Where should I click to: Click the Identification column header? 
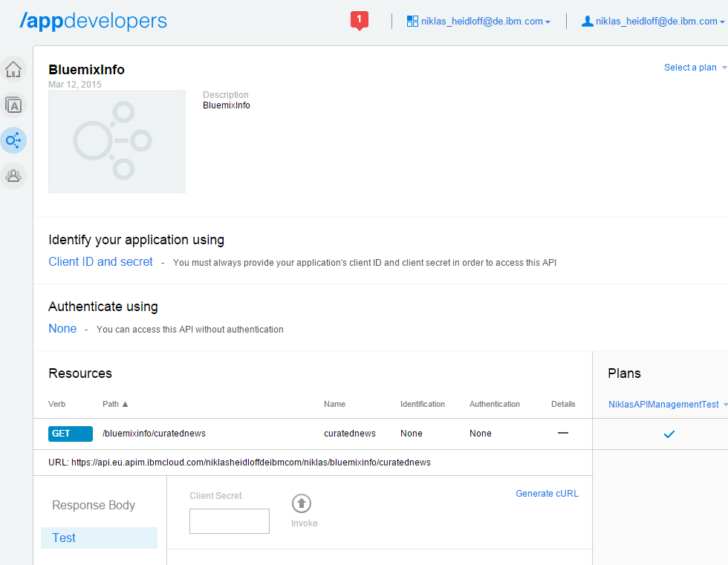point(423,404)
